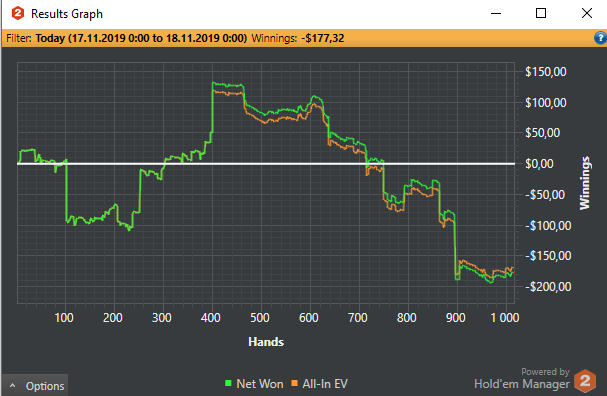Click the Hands axis title
This screenshot has height=396, width=607.
tap(266, 342)
